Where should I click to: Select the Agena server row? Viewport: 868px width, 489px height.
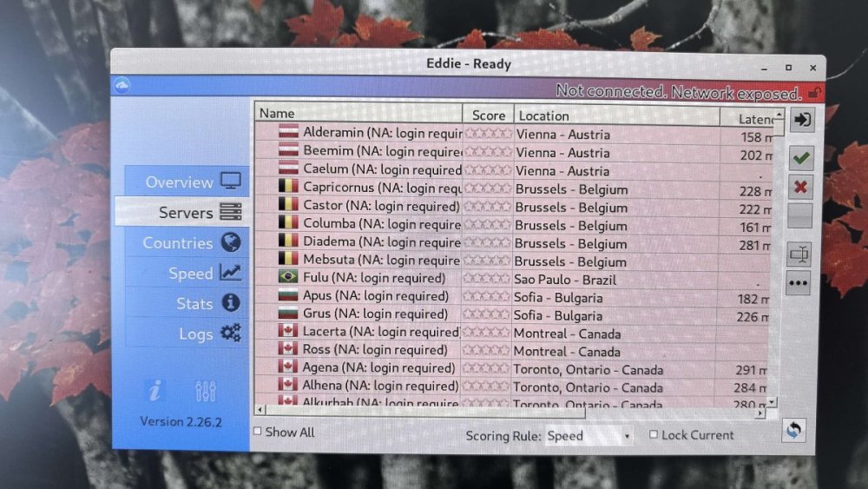point(513,369)
